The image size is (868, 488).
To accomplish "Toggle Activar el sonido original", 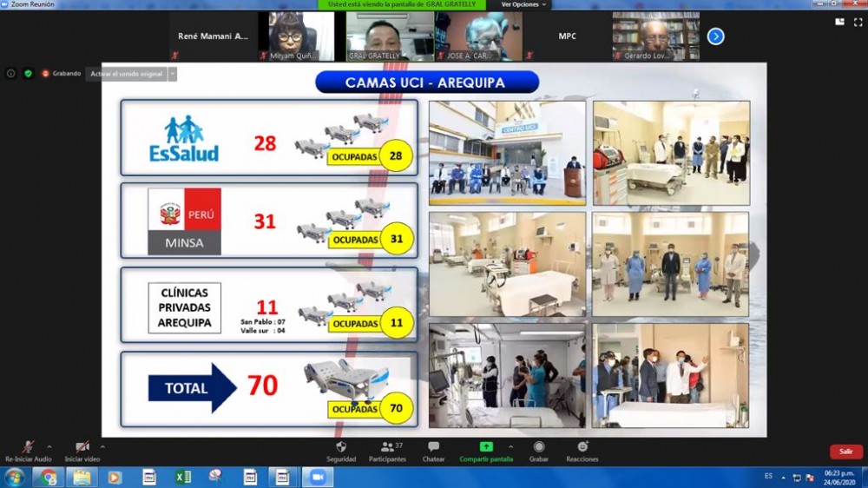I will [126, 74].
